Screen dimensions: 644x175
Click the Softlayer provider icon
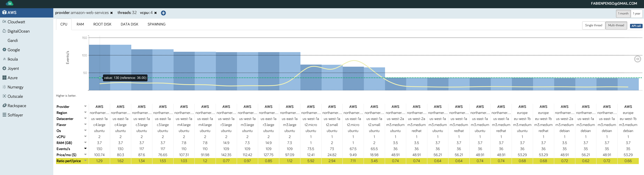(x=4, y=115)
